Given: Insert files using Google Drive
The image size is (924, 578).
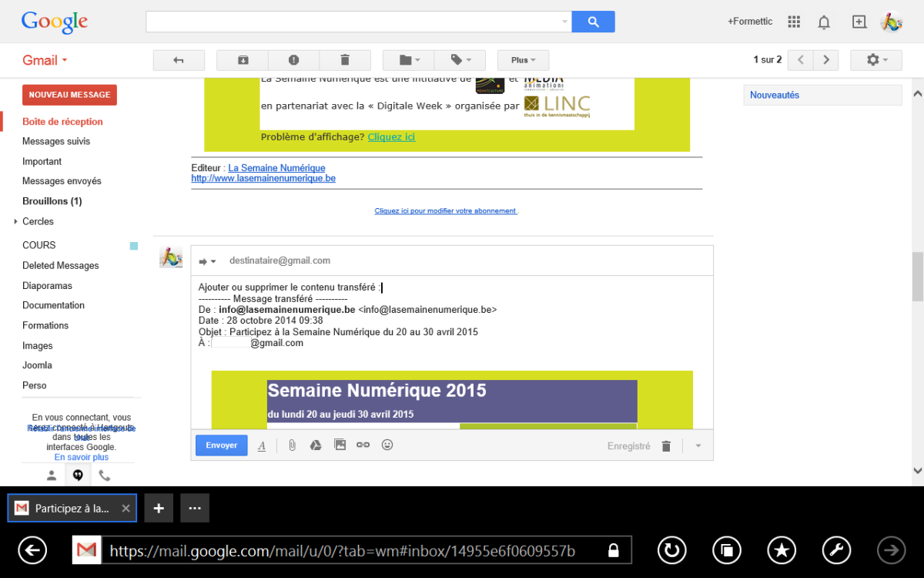Looking at the screenshot, I should tap(315, 445).
